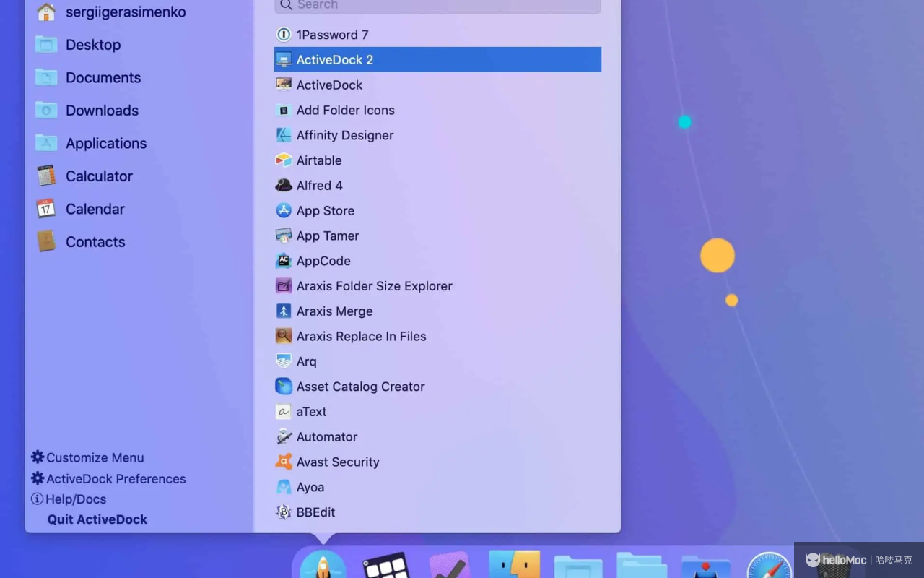The image size is (924, 578).
Task: Open Avast Security icon
Action: [x=284, y=462]
